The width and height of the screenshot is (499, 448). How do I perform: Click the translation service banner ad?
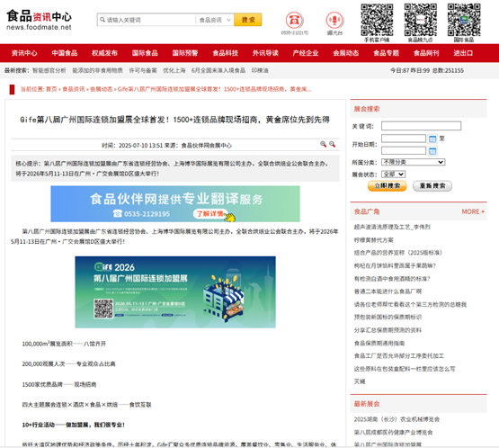click(x=175, y=204)
